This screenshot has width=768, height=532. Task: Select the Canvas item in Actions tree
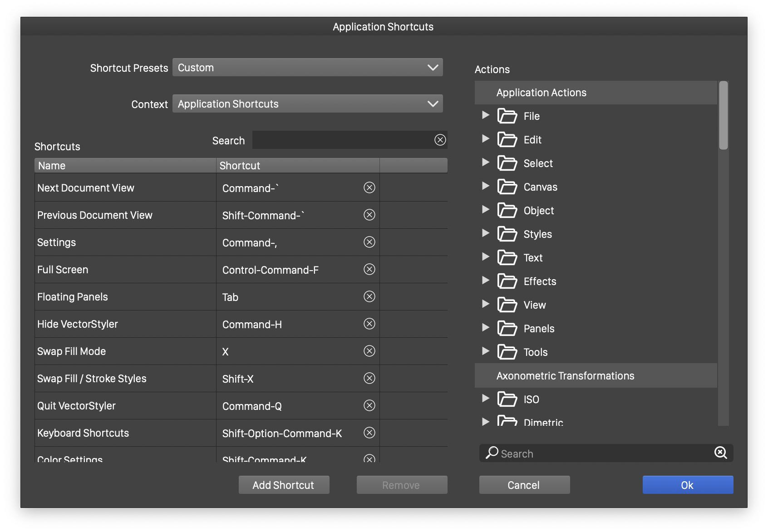click(540, 187)
